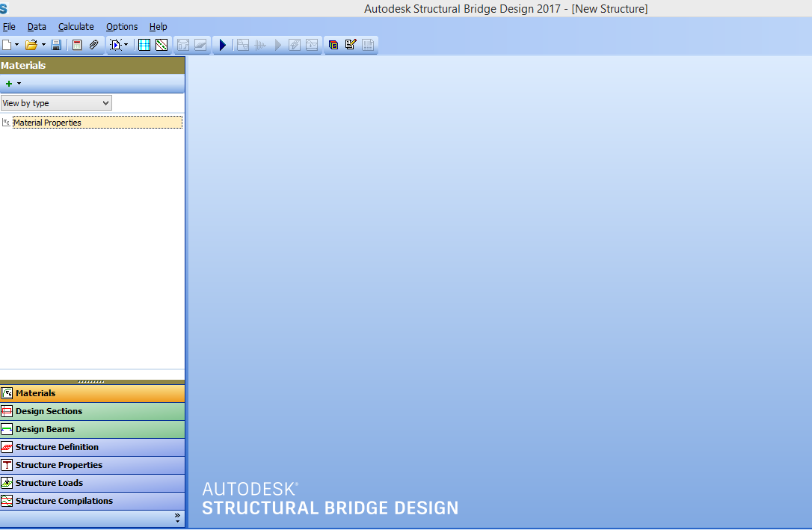
Task: Open the New file dropdown arrow
Action: (x=16, y=45)
